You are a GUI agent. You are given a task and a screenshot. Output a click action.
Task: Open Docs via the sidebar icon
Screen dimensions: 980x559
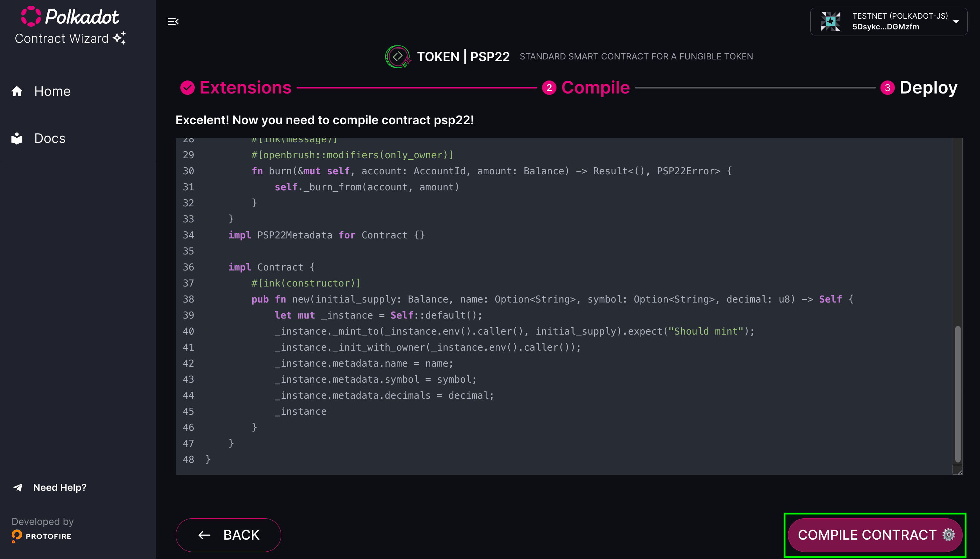pyautogui.click(x=17, y=138)
